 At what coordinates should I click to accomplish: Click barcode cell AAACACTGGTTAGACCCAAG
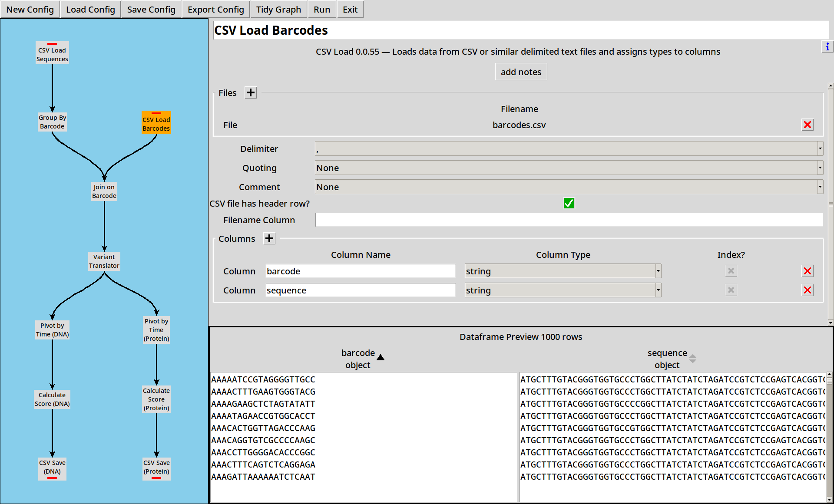pyautogui.click(x=263, y=428)
